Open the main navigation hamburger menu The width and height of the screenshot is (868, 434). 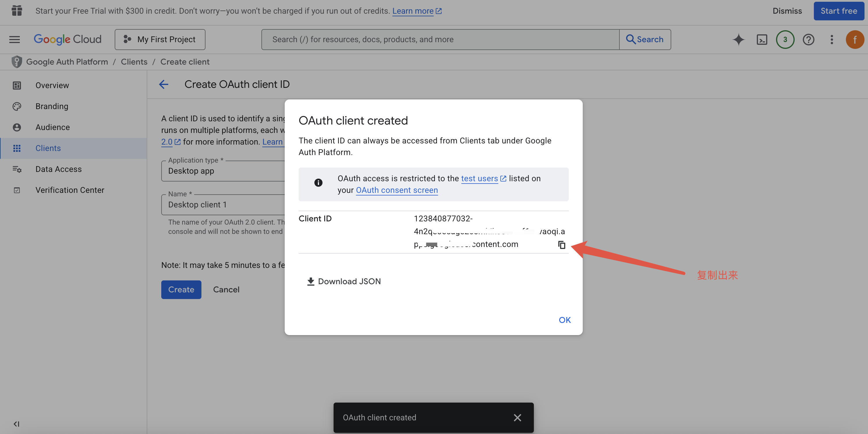pyautogui.click(x=14, y=39)
